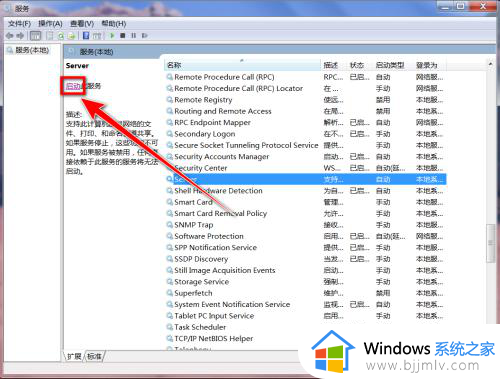Screen dimensions: 500x379
Task: Click the 启动 link to start Server
Action: [73, 86]
